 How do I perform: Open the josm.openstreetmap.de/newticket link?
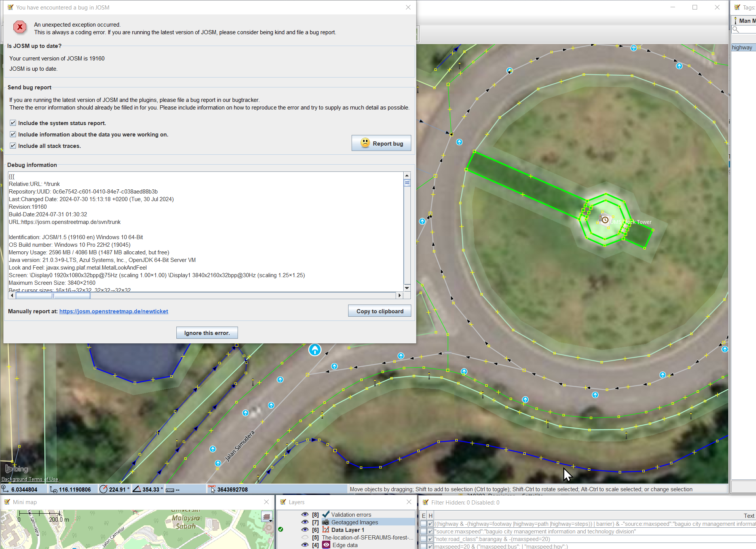(114, 311)
